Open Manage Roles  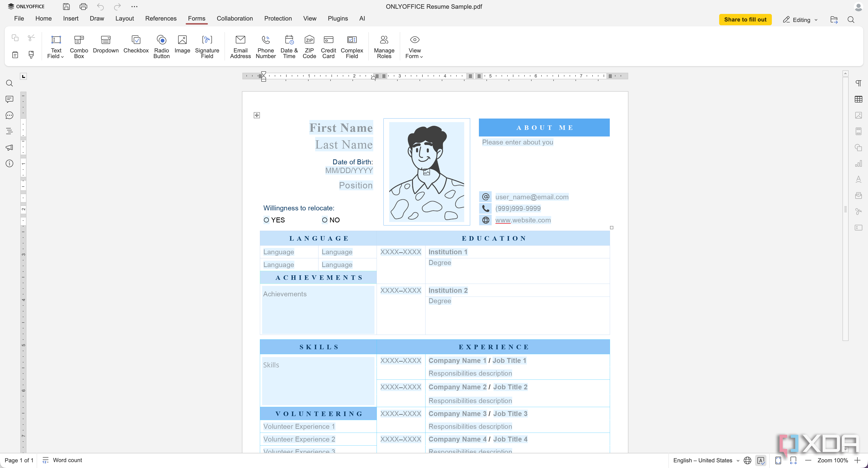pyautogui.click(x=384, y=47)
